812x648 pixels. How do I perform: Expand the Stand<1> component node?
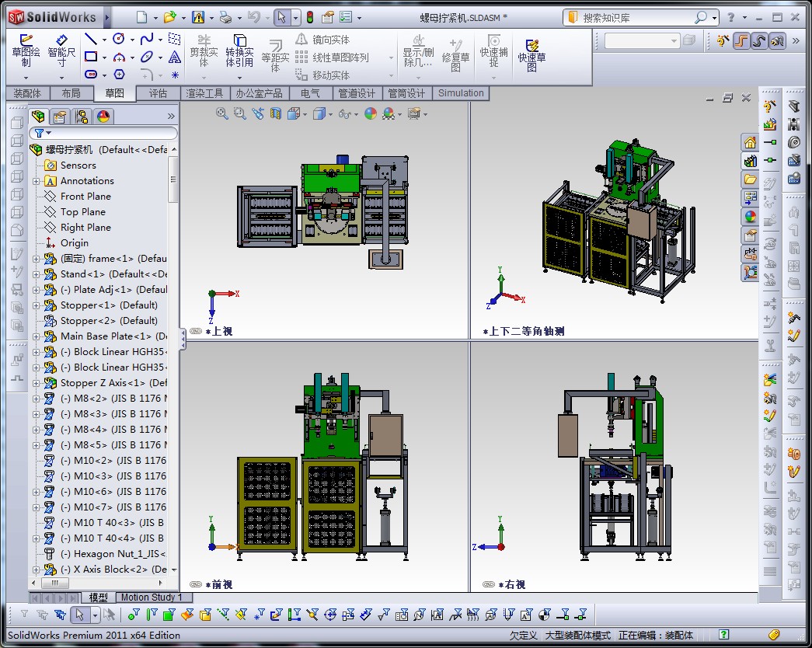point(36,274)
